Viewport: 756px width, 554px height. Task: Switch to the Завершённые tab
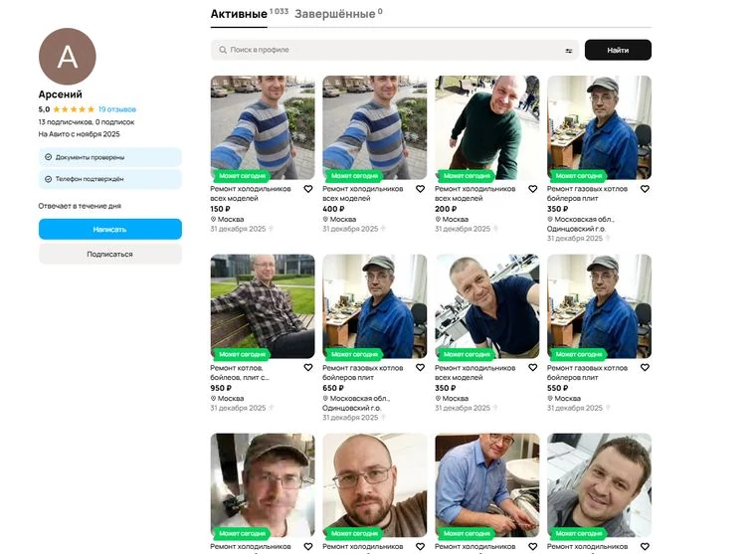point(334,14)
